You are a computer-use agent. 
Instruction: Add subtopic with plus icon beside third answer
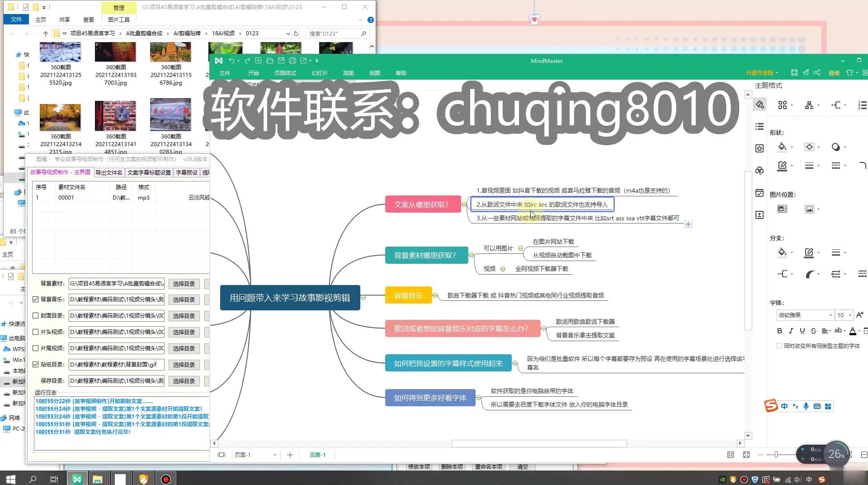point(688,224)
